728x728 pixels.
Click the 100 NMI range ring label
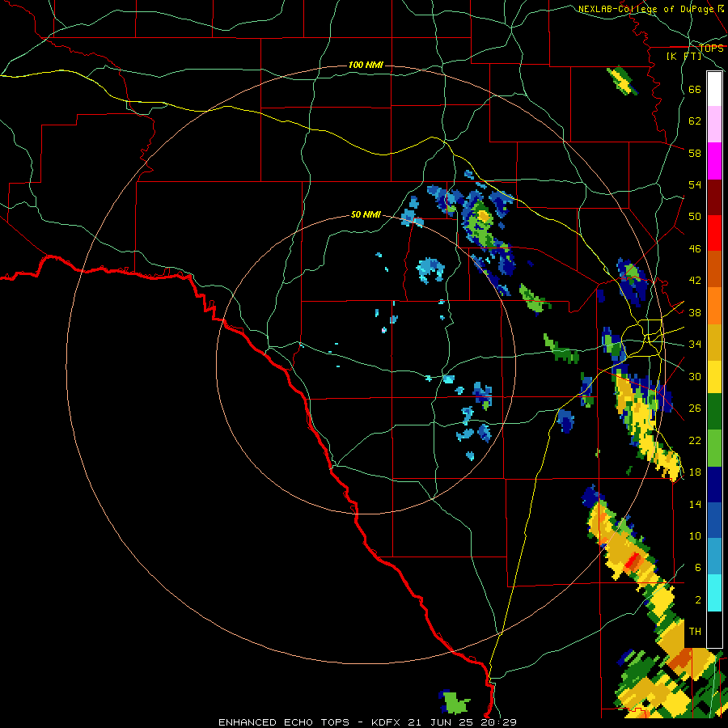pyautogui.click(x=366, y=65)
